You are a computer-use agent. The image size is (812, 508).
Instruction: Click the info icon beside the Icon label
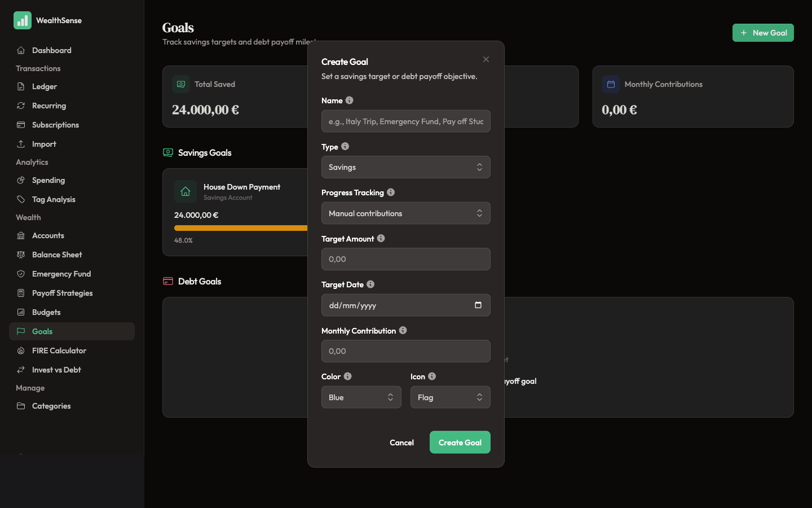pyautogui.click(x=432, y=376)
